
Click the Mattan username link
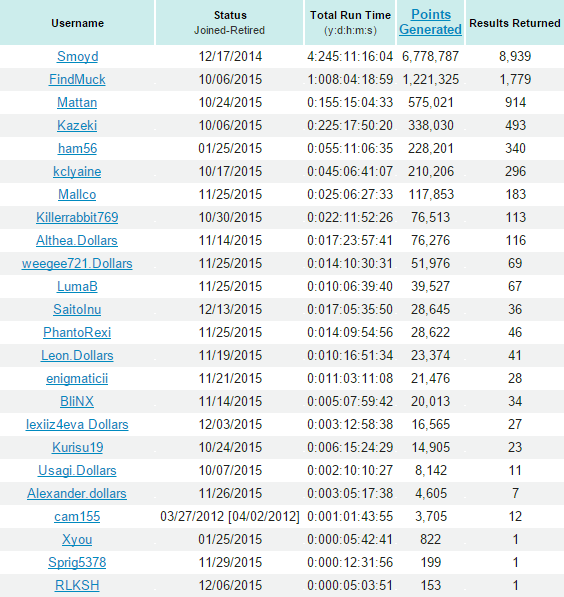(77, 102)
